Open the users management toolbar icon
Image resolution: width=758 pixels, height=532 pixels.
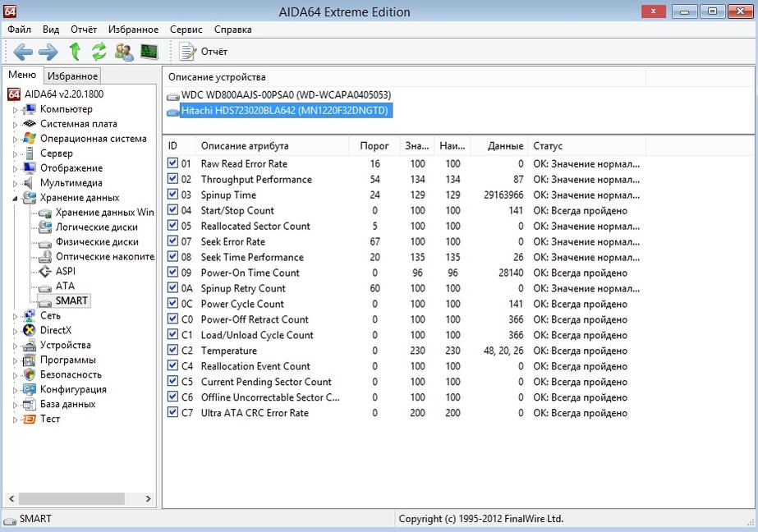[124, 51]
